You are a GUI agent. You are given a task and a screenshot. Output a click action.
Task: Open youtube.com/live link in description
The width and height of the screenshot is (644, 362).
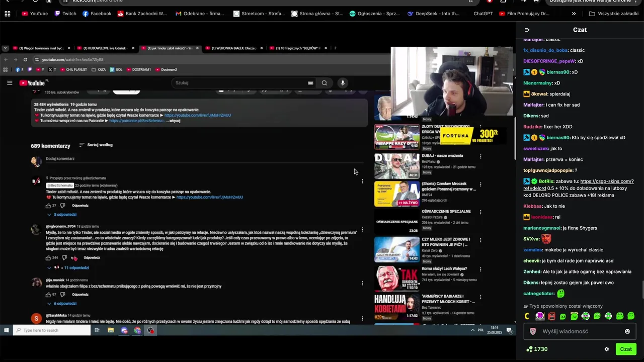(x=198, y=115)
